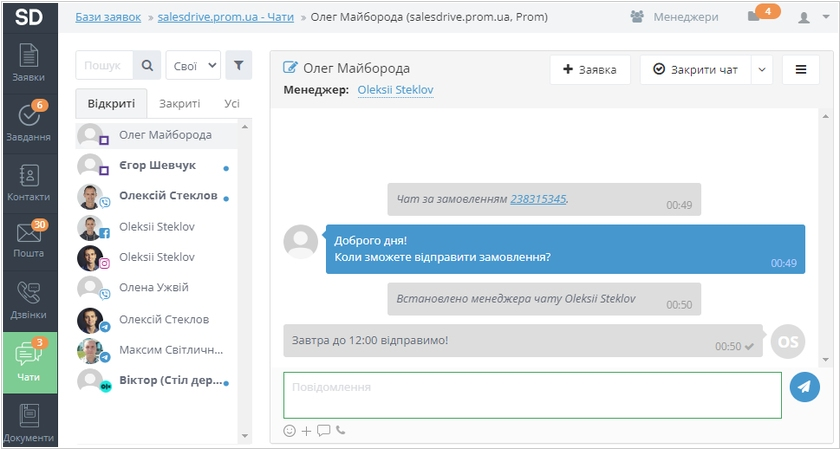Click the + Заявка button
Screen dimensions: 840x449
click(x=590, y=70)
